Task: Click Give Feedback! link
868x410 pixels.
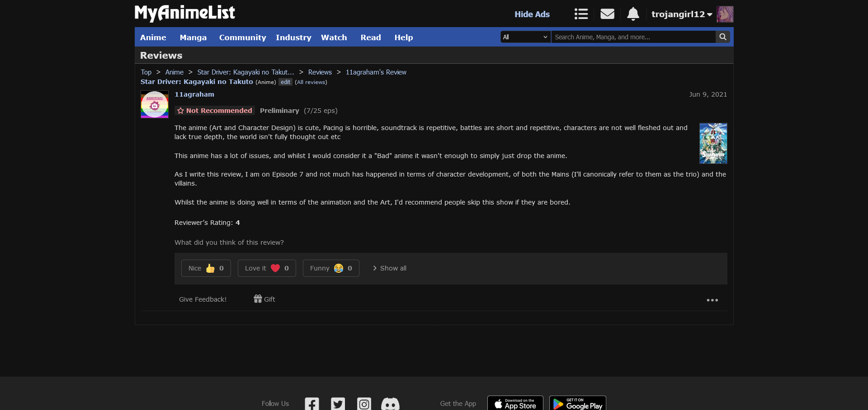Action: 203,299
